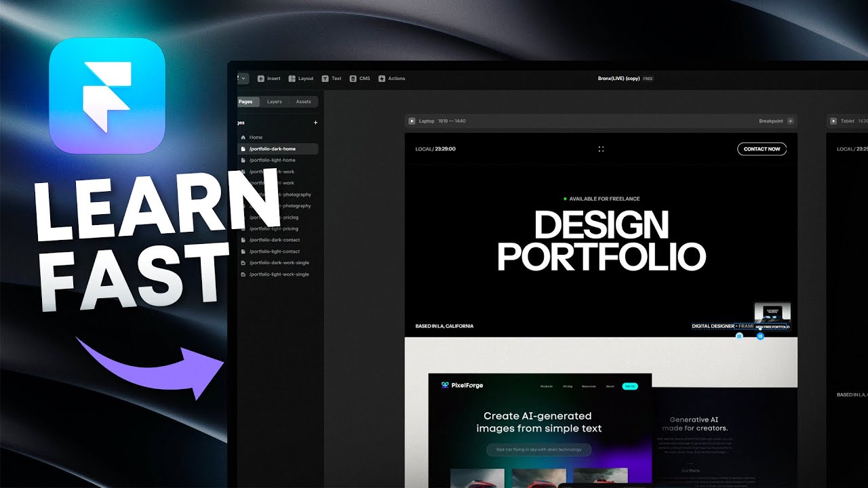Click the FREE plan badge
Screen dimensions: 868x488
(x=648, y=79)
